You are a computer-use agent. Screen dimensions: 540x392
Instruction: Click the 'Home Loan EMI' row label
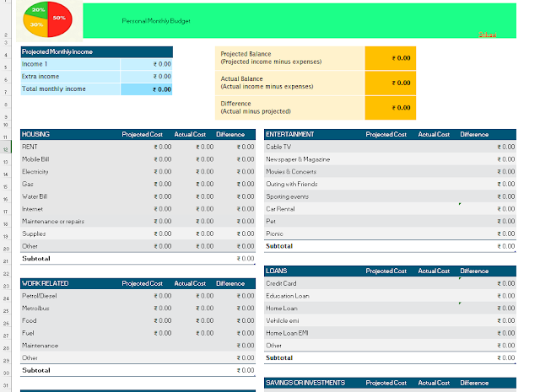pyautogui.click(x=287, y=333)
